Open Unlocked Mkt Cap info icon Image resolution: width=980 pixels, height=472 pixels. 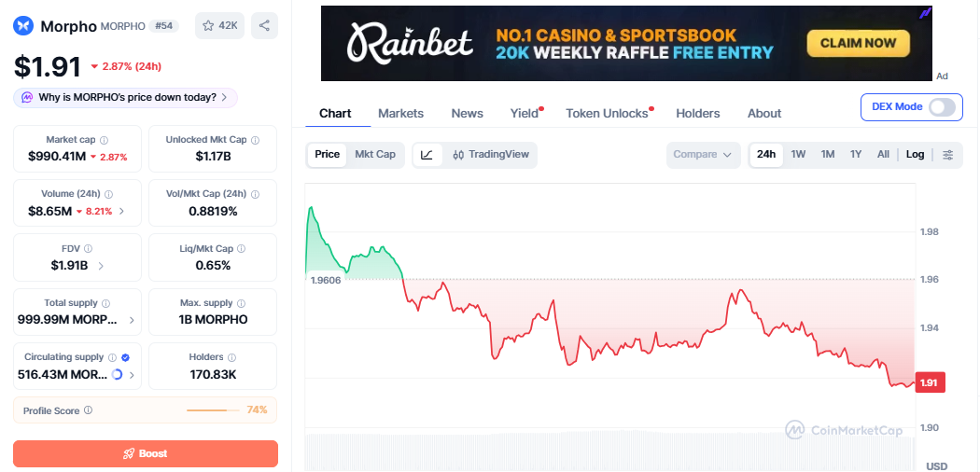[256, 140]
